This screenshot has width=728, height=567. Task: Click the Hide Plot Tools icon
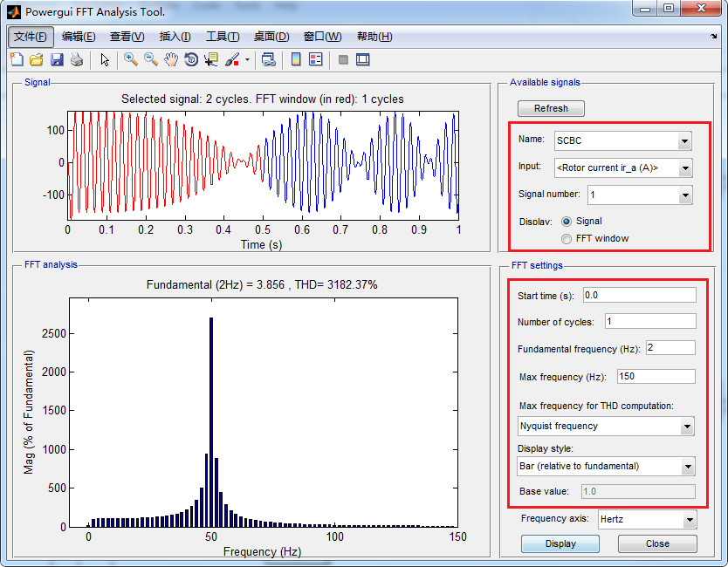[343, 59]
